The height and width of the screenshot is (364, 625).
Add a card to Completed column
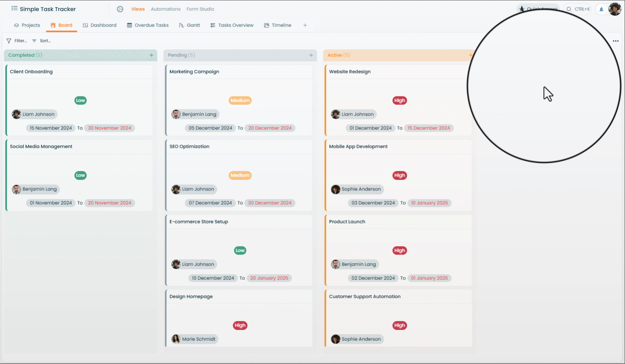tap(152, 55)
